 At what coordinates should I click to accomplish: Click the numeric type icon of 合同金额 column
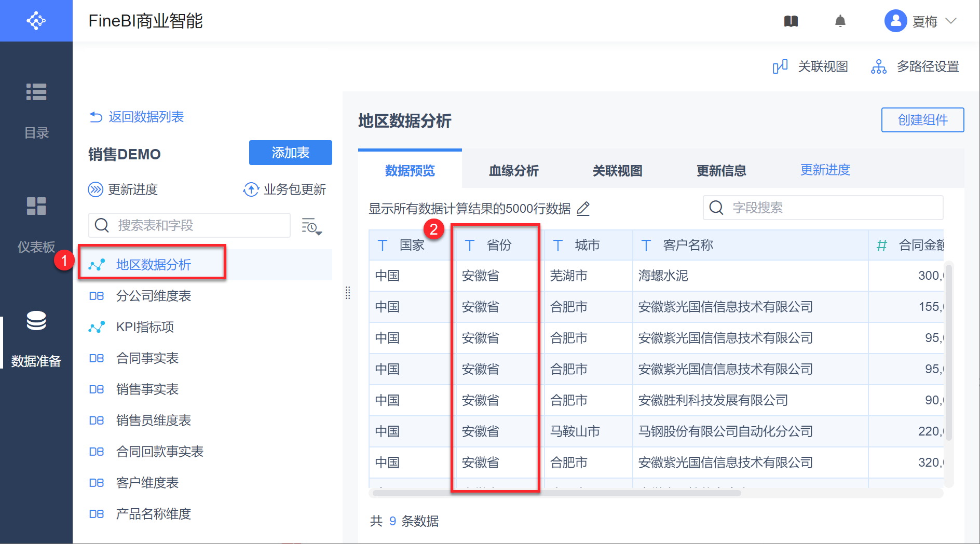click(881, 246)
